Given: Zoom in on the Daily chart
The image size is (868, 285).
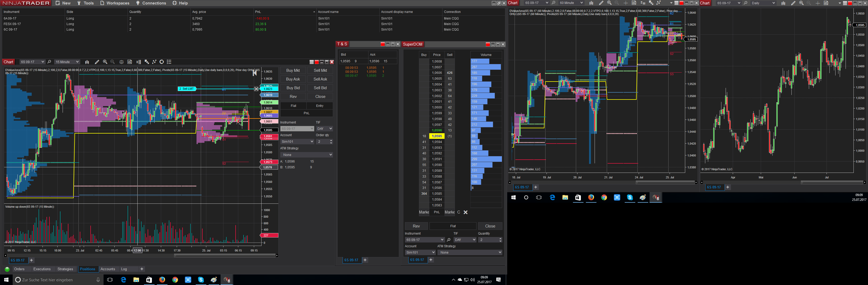Looking at the screenshot, I should (x=801, y=3).
